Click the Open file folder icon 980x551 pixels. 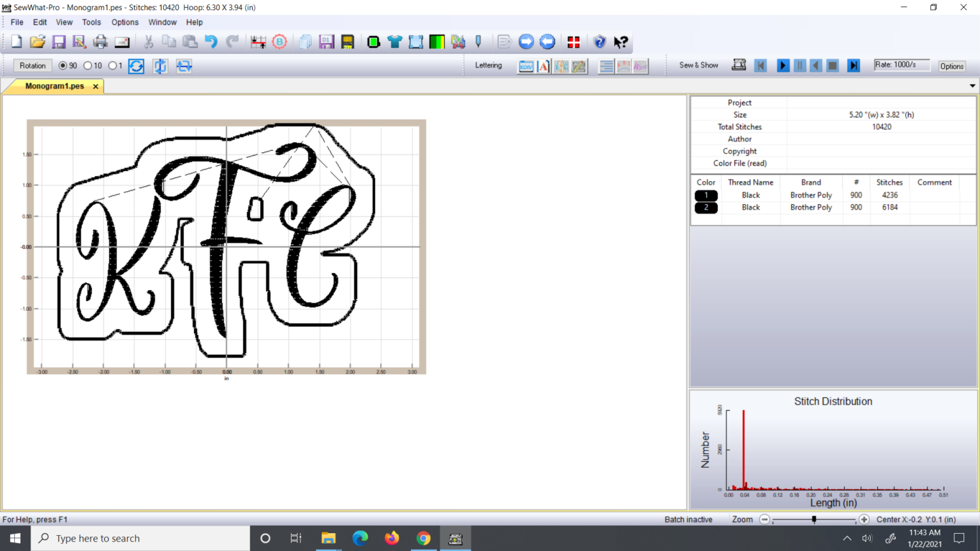coord(38,42)
